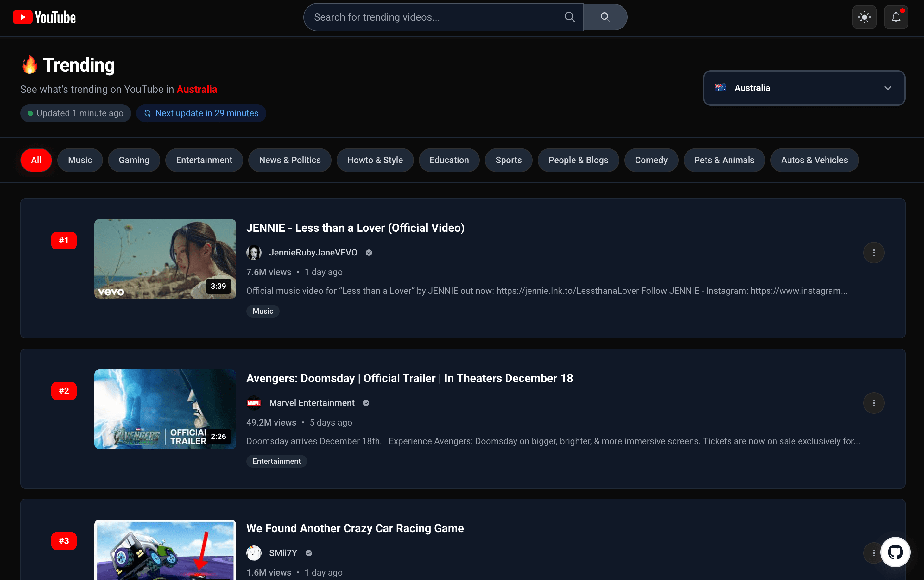
Task: Open the Australia country dropdown
Action: 804,88
